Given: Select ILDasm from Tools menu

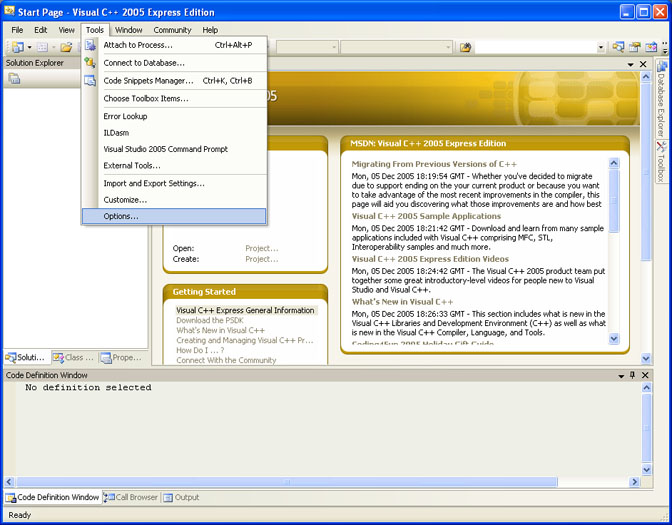Looking at the screenshot, I should point(174,133).
